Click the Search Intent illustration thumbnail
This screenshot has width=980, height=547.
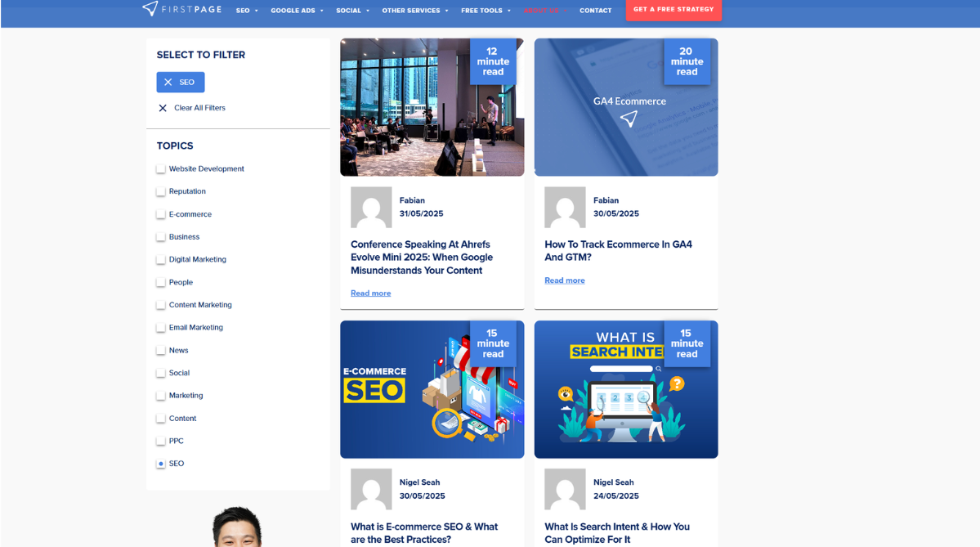[625, 389]
